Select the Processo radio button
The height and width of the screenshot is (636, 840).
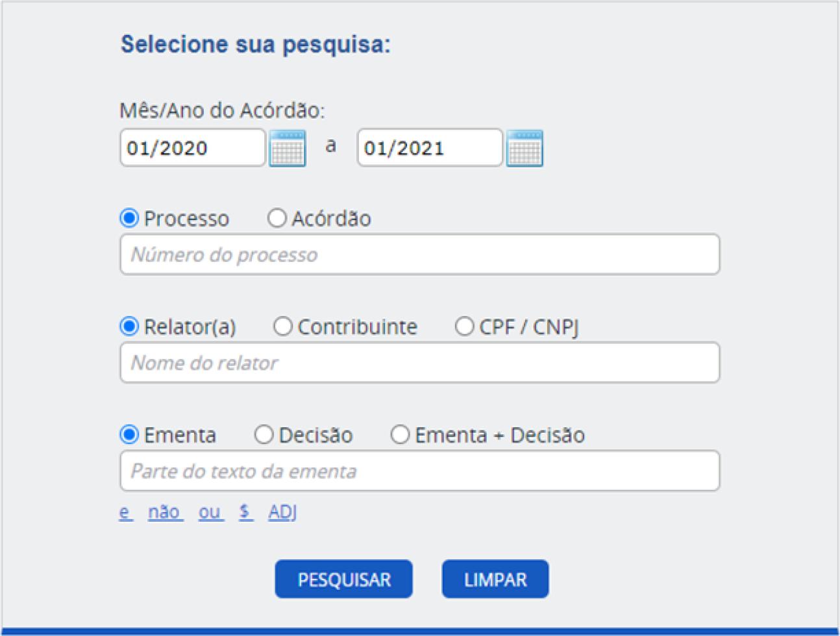pos(130,218)
